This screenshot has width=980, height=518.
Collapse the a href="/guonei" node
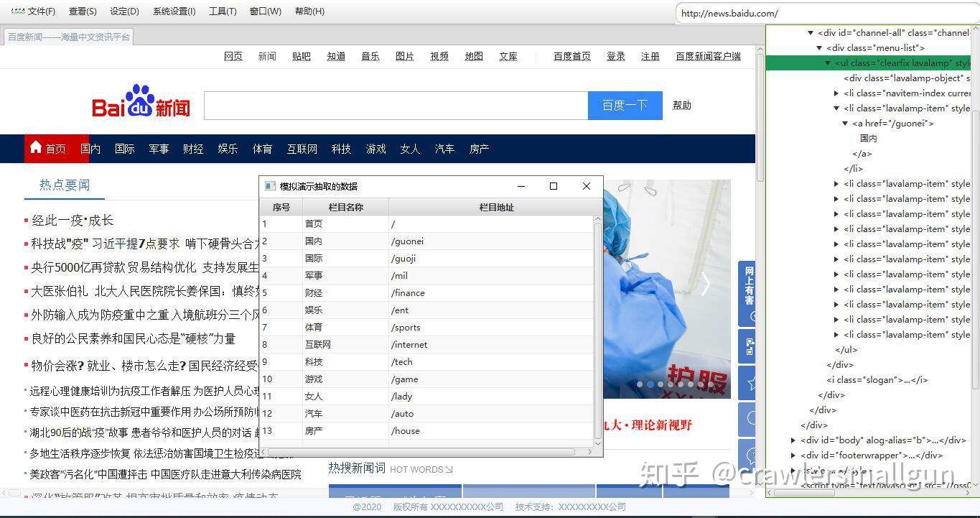(x=845, y=124)
